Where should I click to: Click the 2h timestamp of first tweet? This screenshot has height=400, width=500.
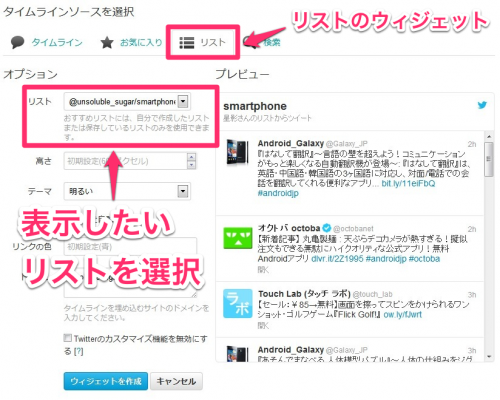472,144
